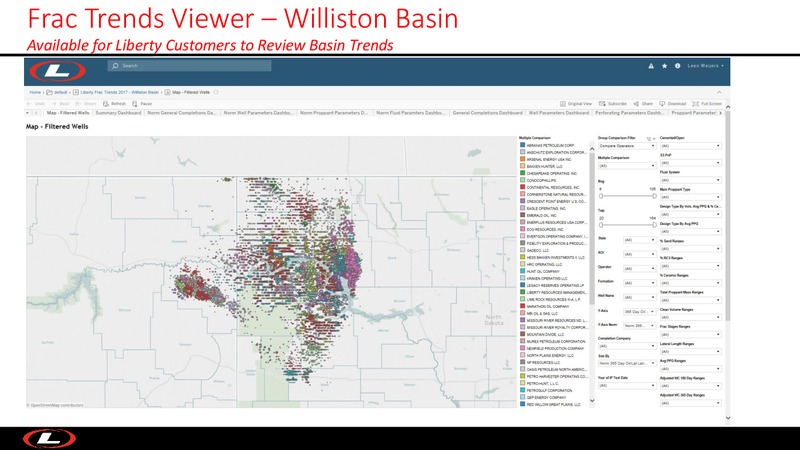Click the Map - Filtered Wells breadcrumb
The image size is (800, 450).
click(191, 92)
